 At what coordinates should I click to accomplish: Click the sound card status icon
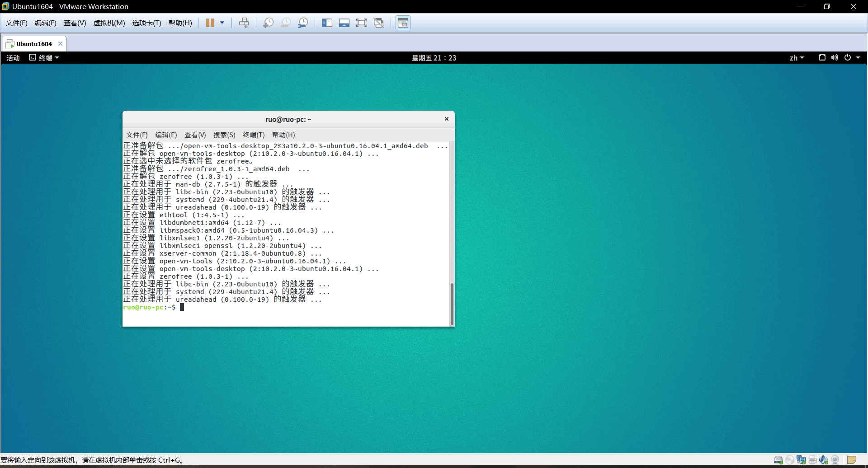tap(824, 460)
